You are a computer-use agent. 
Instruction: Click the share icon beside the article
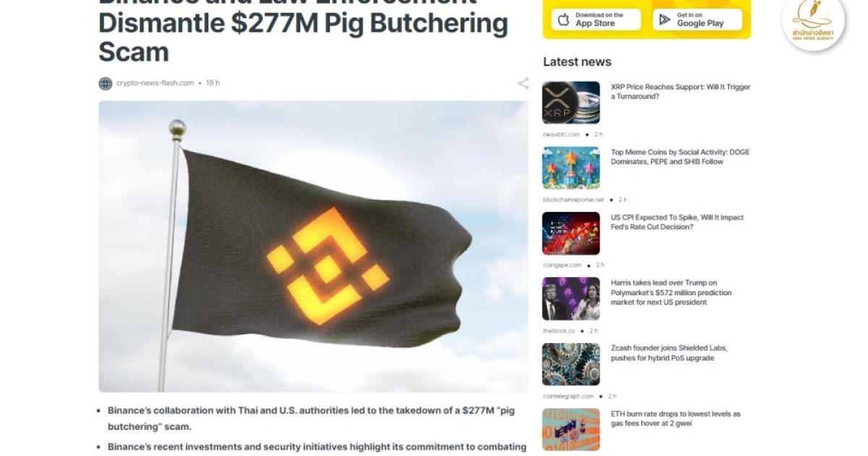523,83
